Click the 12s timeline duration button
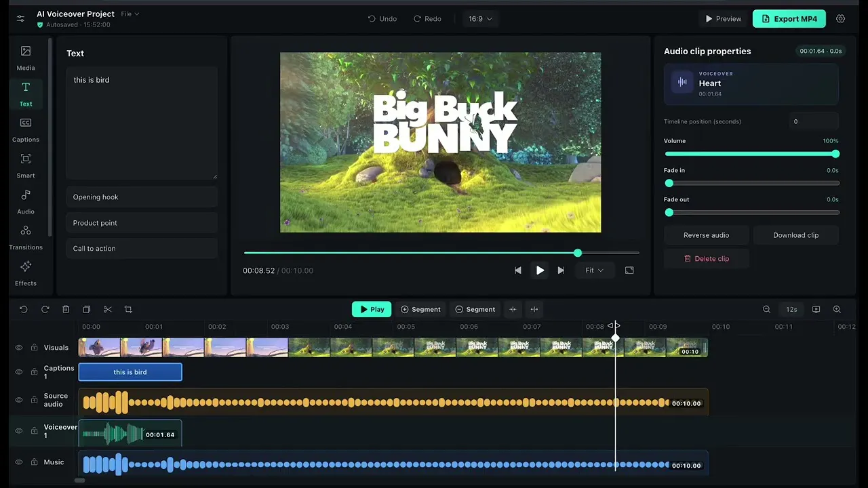Viewport: 868px width, 488px height. coord(791,310)
